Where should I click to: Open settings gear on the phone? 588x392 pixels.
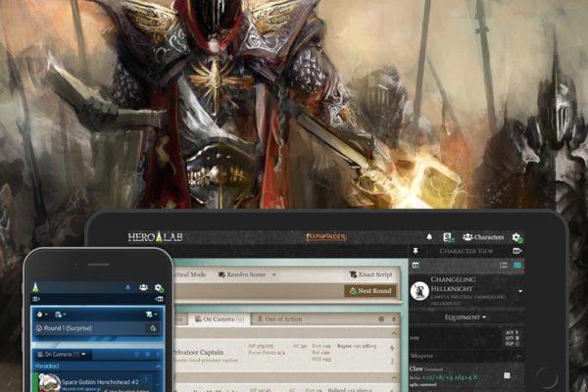click(x=159, y=288)
